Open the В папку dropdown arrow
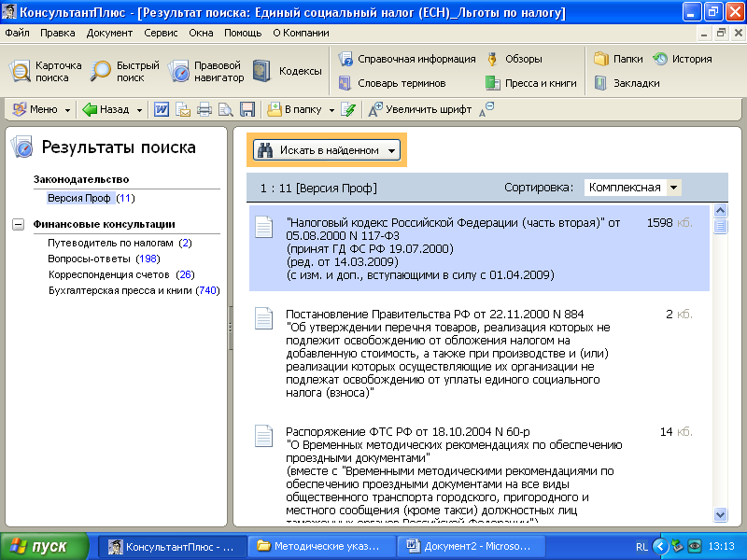The image size is (747, 560). (331, 110)
